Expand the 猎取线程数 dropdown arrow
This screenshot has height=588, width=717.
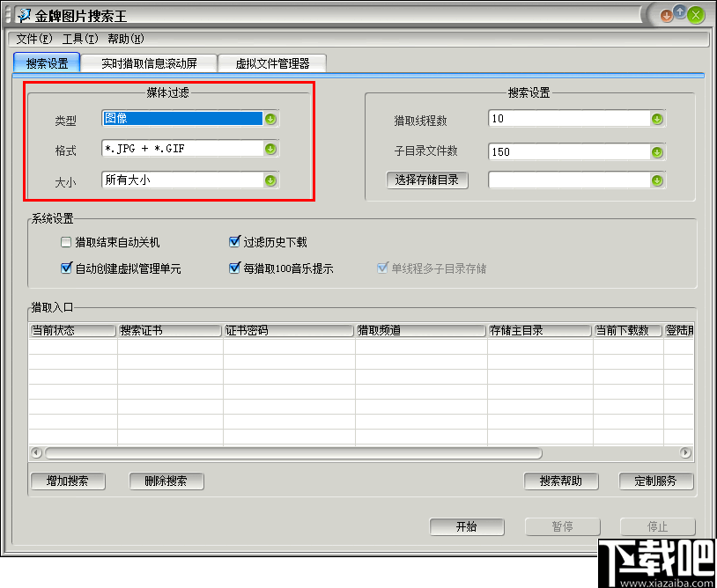click(x=657, y=119)
